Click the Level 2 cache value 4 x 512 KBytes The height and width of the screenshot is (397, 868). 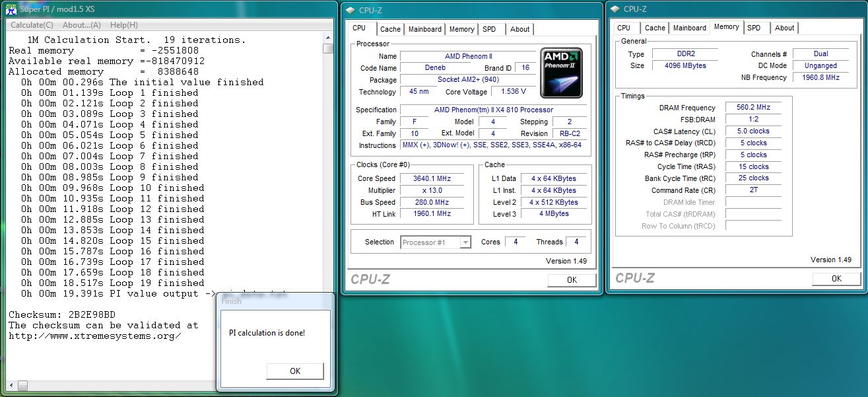[x=553, y=202]
